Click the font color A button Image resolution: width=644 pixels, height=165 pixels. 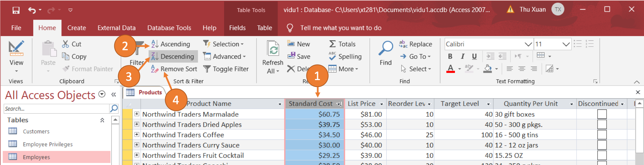(x=451, y=69)
